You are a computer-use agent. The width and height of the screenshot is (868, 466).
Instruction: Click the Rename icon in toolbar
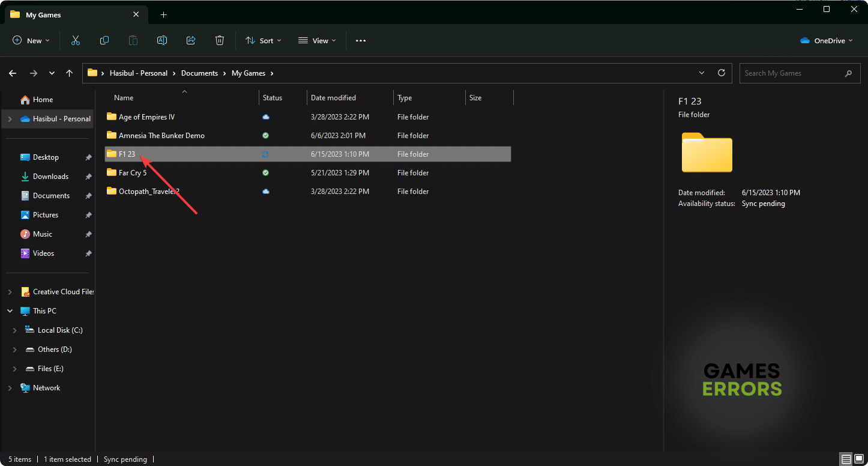tap(162, 41)
